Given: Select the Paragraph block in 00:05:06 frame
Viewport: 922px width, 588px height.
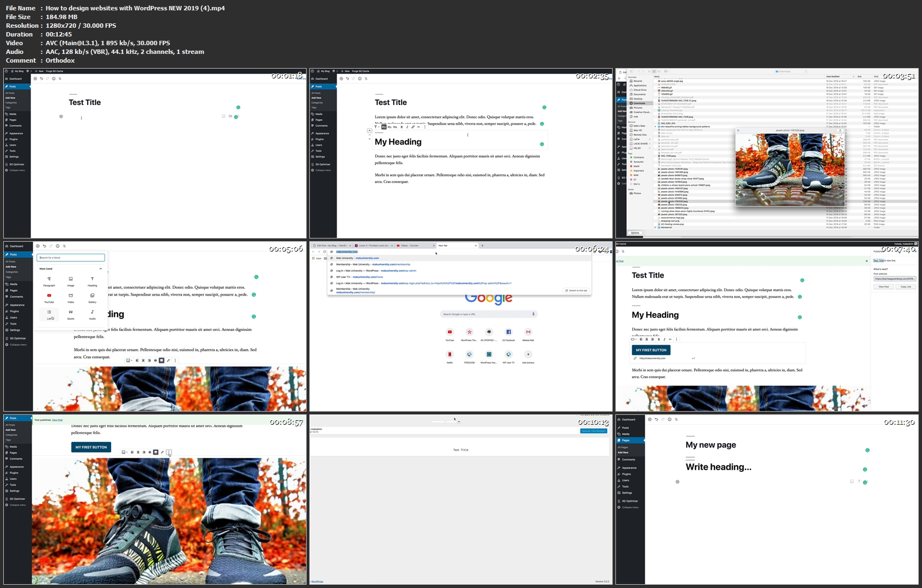Looking at the screenshot, I should (49, 281).
